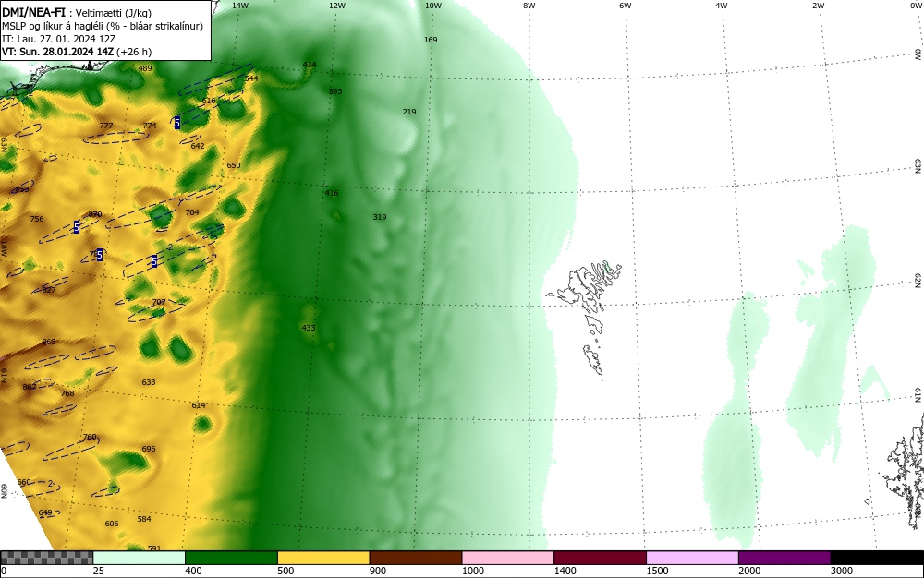Click the yellow 500 legend swatch
This screenshot has width=924, height=578.
click(x=323, y=558)
